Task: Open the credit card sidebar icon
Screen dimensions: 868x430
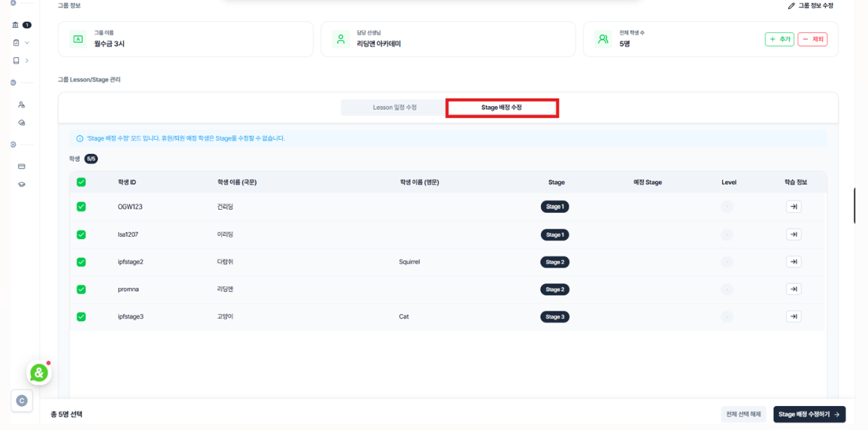Action: pos(22,166)
